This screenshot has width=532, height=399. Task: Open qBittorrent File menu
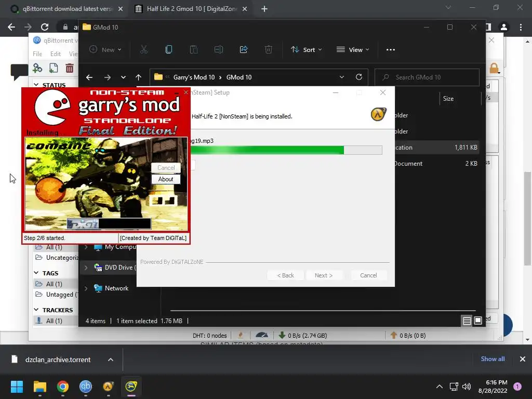37,54
